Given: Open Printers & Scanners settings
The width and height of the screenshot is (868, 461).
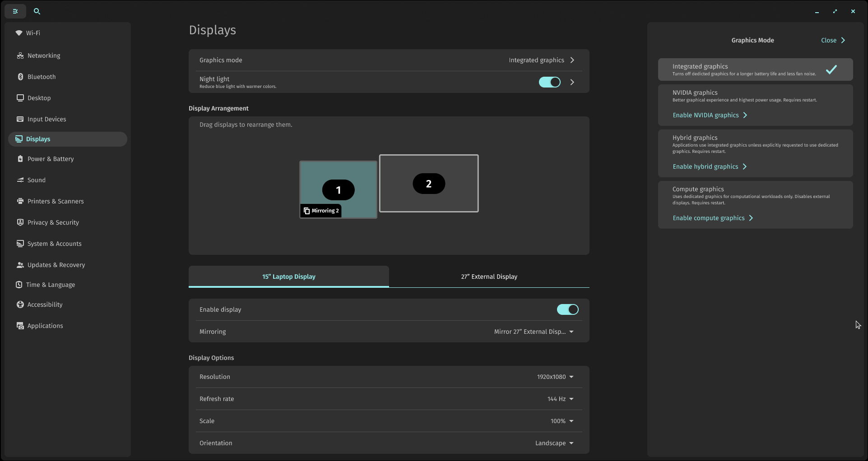Looking at the screenshot, I should click(x=56, y=201).
